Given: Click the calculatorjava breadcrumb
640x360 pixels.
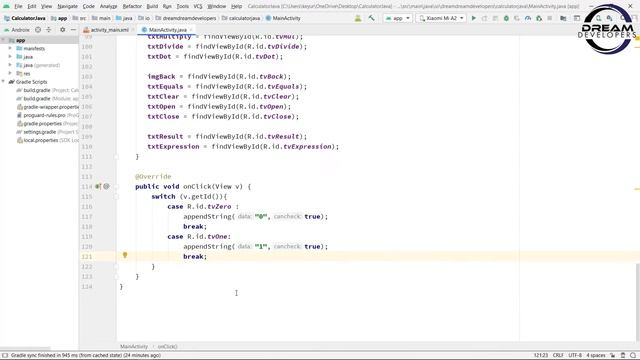Looking at the screenshot, I should coord(241,18).
